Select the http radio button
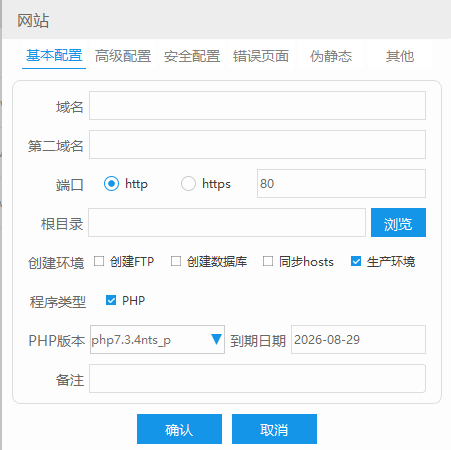 coord(111,183)
